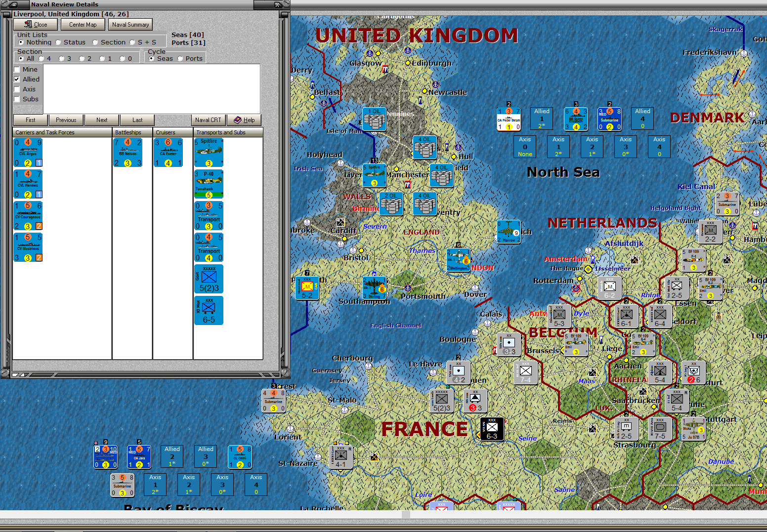Select the 2-2 unit near Wilhelmshaven

click(711, 232)
